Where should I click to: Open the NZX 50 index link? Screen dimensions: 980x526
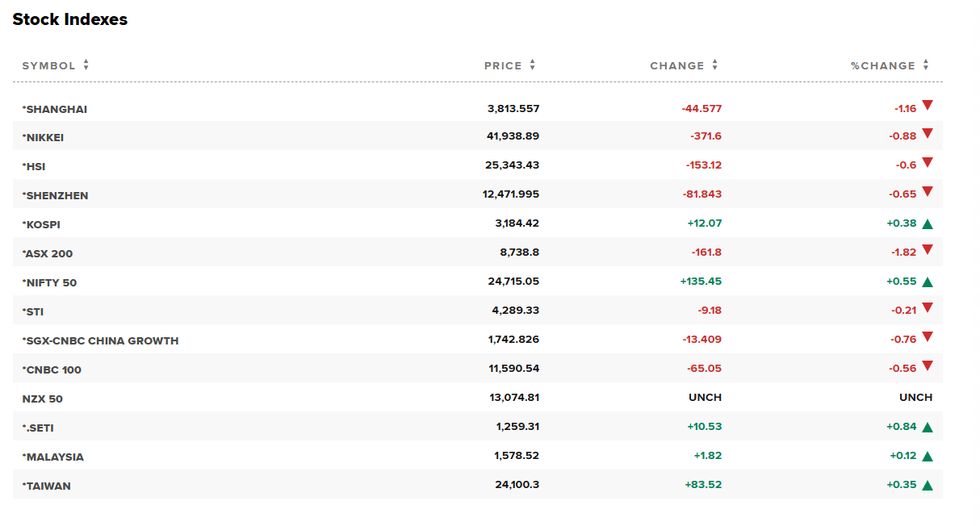click(42, 399)
